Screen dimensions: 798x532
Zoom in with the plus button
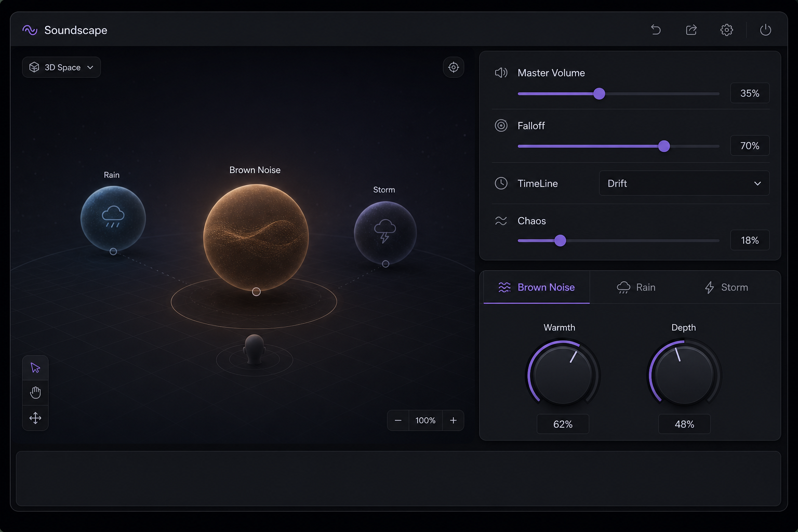pyautogui.click(x=453, y=420)
